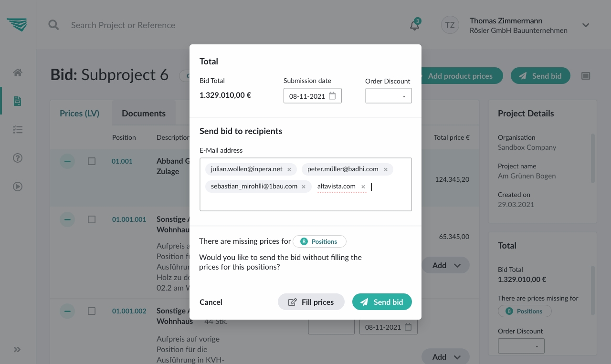Image resolution: width=611 pixels, height=364 pixels.
Task: Click Cancel in the dialog
Action: 211,302
